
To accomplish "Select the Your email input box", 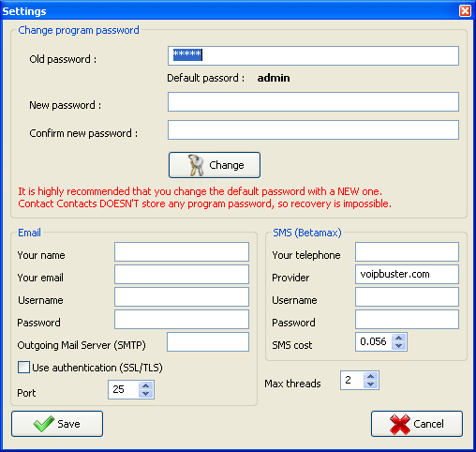I will (x=182, y=274).
